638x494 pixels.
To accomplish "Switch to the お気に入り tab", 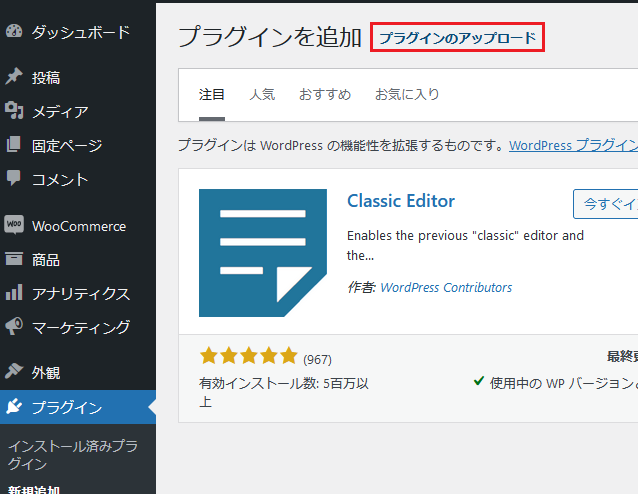I will [x=407, y=94].
